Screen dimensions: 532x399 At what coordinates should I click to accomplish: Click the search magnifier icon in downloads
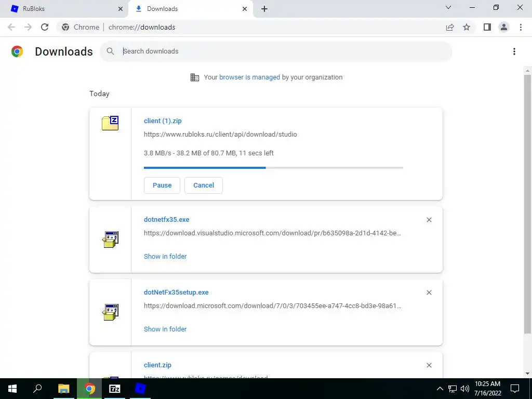click(110, 51)
